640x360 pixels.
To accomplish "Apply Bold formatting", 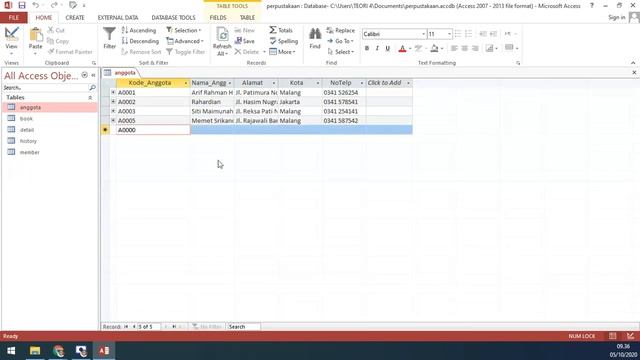I will pyautogui.click(x=367, y=49).
